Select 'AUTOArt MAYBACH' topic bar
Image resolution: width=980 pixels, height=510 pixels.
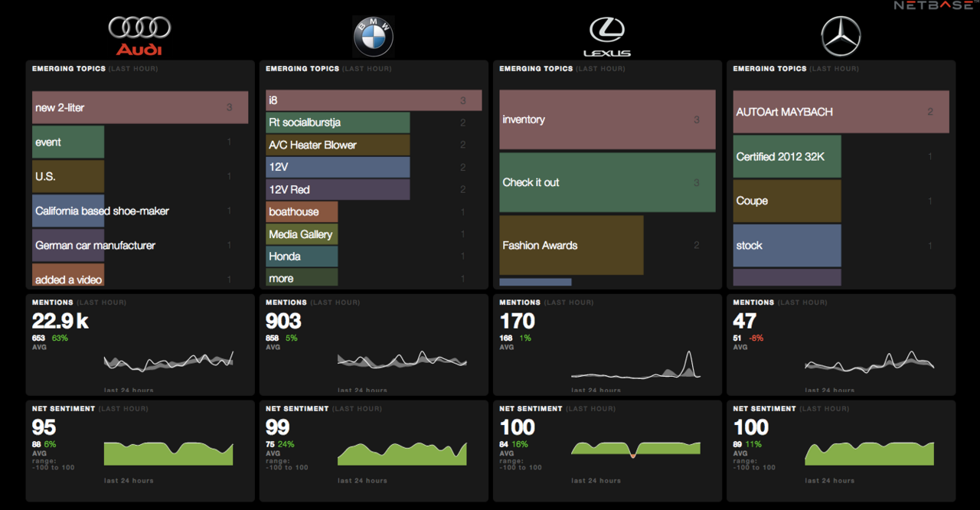point(841,112)
